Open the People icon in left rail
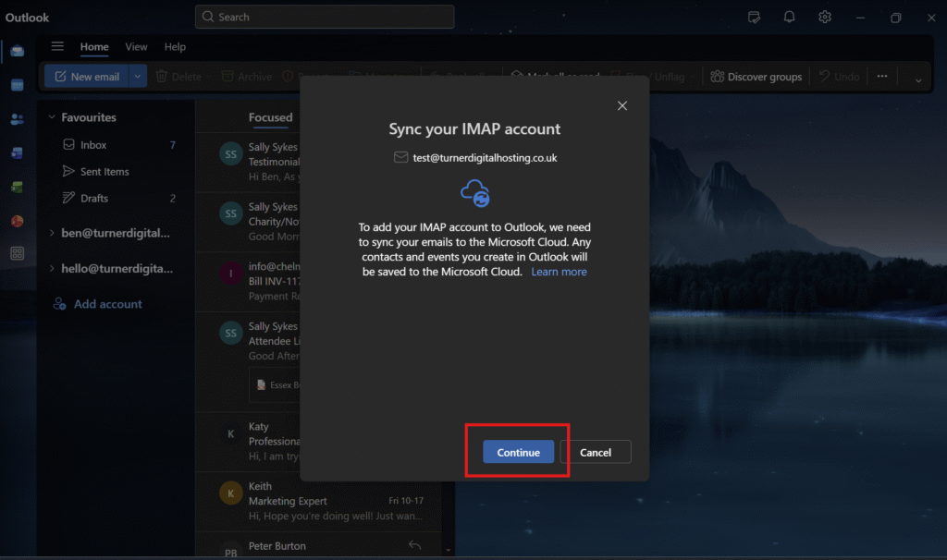The width and height of the screenshot is (947, 560). [17, 119]
